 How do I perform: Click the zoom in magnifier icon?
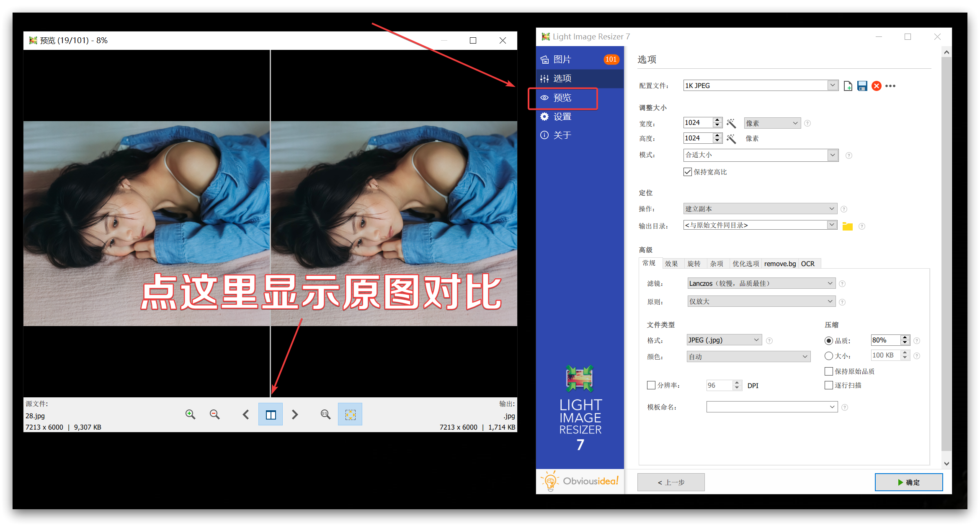[x=190, y=415]
